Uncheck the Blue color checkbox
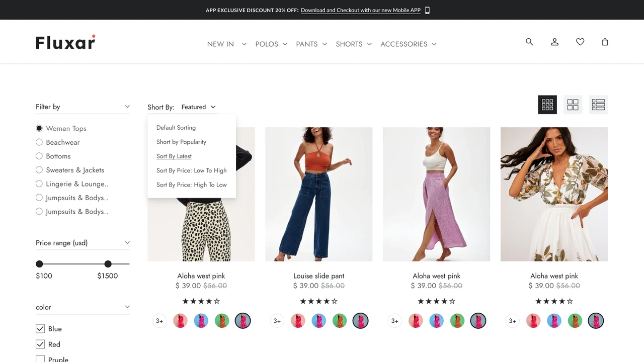Image resolution: width=644 pixels, height=362 pixels. 40,329
